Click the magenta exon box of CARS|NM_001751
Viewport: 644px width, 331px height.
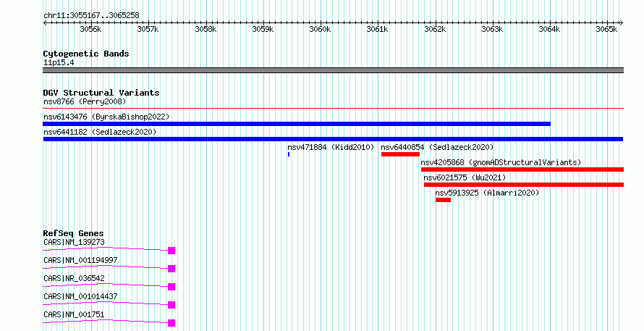tap(171, 323)
